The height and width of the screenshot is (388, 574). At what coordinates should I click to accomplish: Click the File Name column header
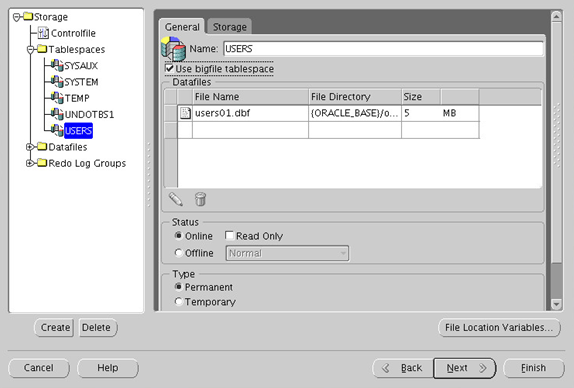pos(250,97)
